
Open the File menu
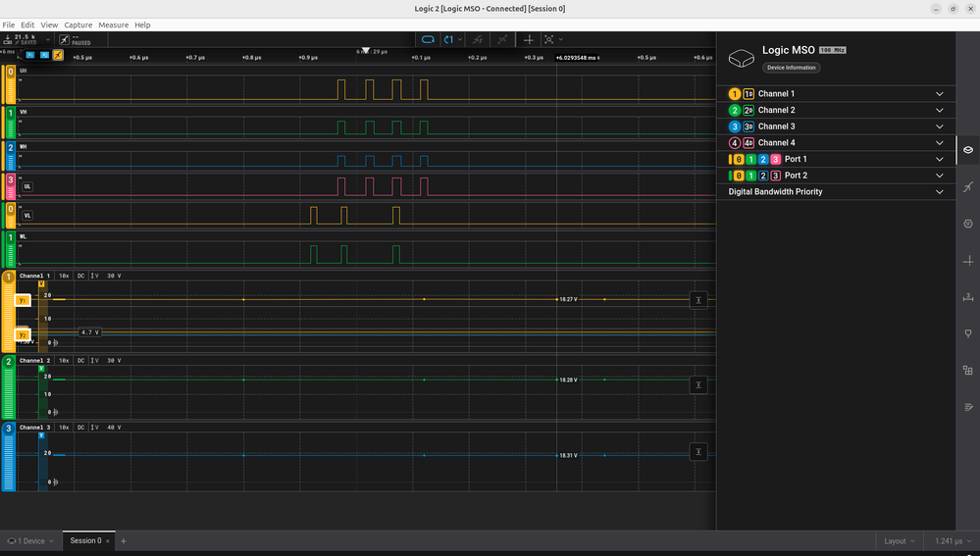pyautogui.click(x=9, y=25)
